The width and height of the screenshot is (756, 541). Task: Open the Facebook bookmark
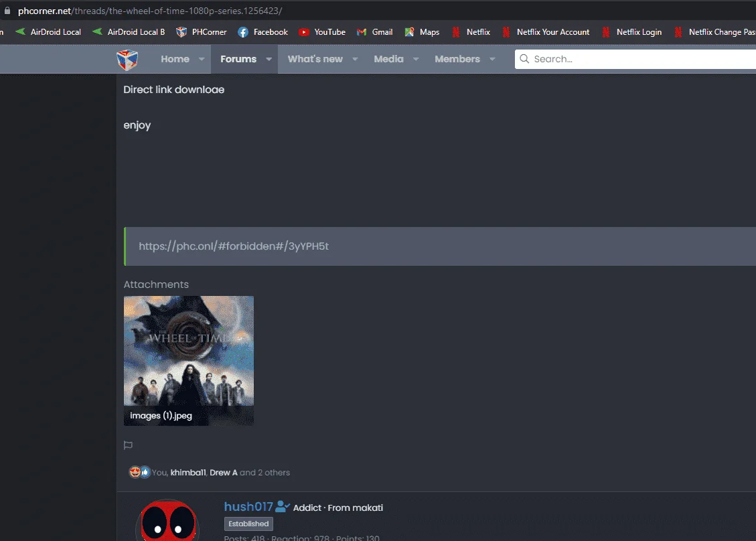[x=262, y=32]
